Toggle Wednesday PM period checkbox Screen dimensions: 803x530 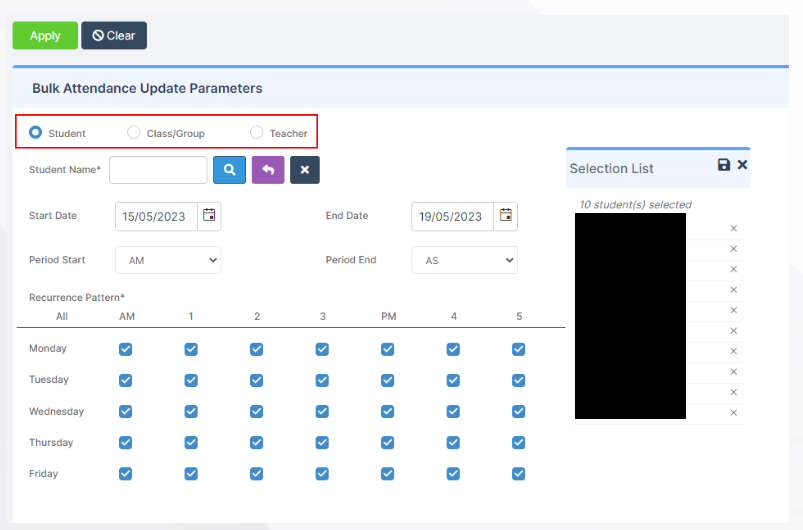(388, 411)
